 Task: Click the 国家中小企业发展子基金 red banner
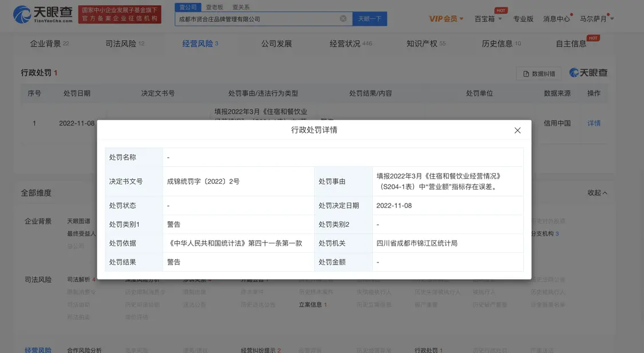[x=120, y=14]
